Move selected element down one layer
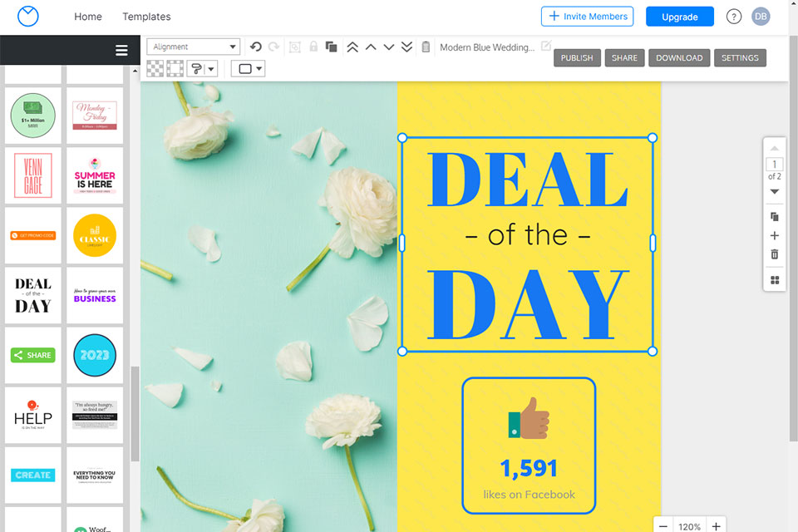Viewport: 798px width, 532px height. [389, 47]
